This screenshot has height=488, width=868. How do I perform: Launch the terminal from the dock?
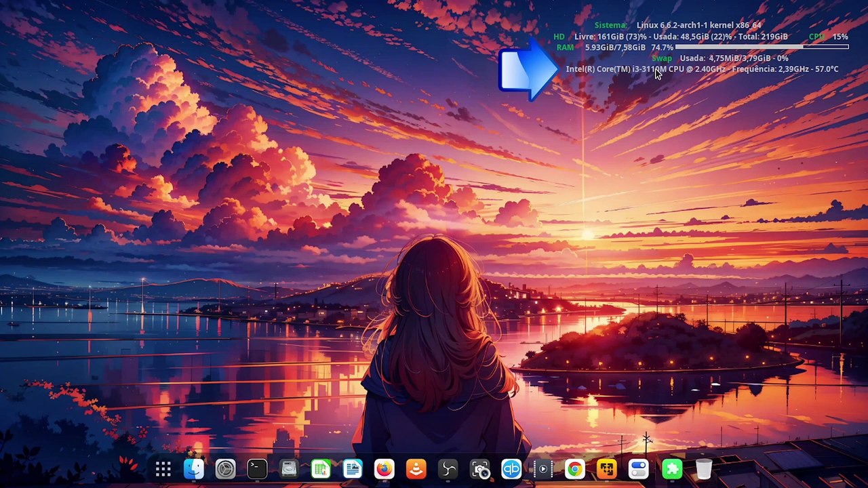[x=257, y=469]
